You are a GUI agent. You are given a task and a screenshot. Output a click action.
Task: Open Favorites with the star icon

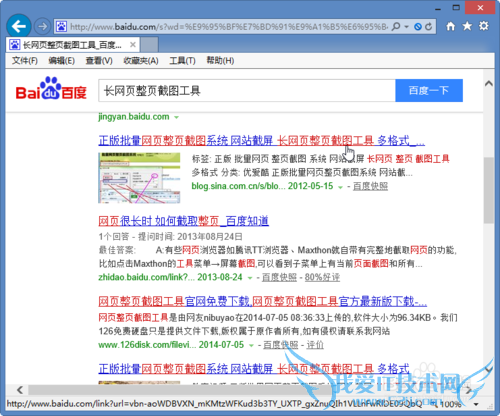[x=467, y=26]
